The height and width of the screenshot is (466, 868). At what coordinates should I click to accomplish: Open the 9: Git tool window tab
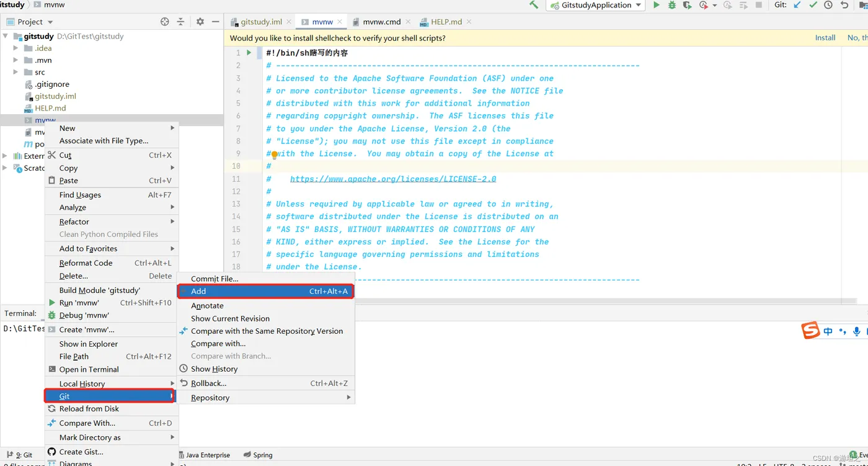tap(20, 455)
